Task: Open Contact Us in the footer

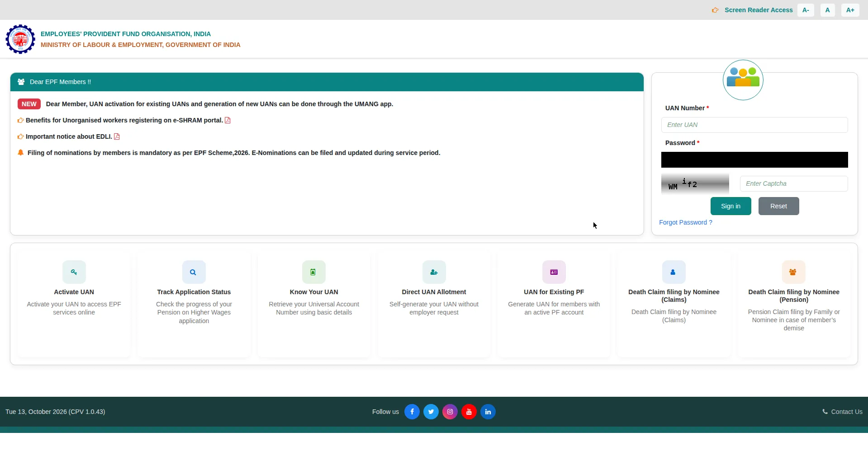Action: click(x=842, y=412)
